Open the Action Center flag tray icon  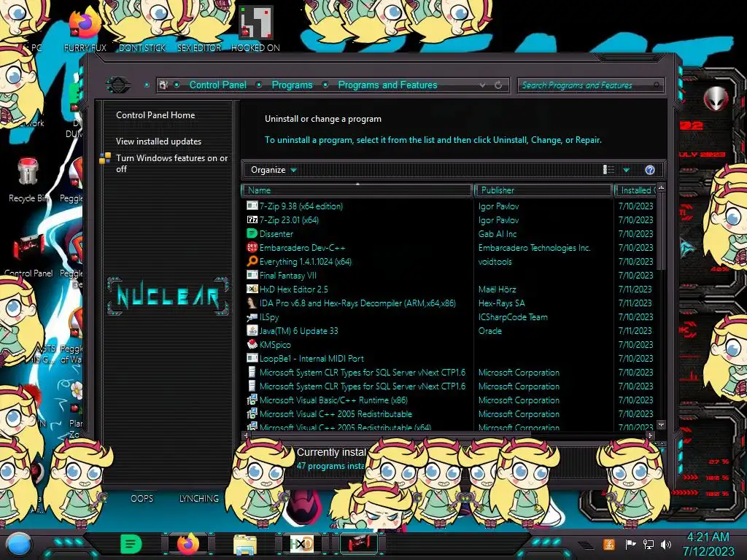[x=630, y=544]
